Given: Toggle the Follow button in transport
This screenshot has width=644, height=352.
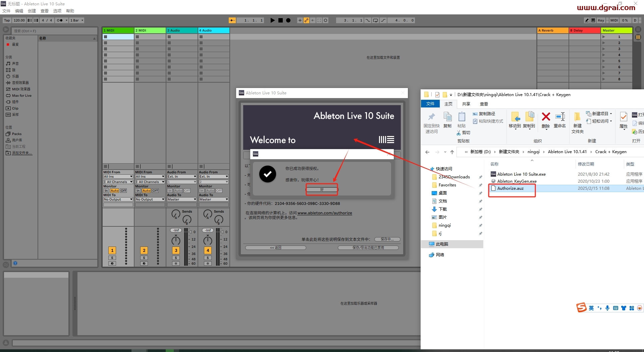Looking at the screenshot, I should 232,20.
